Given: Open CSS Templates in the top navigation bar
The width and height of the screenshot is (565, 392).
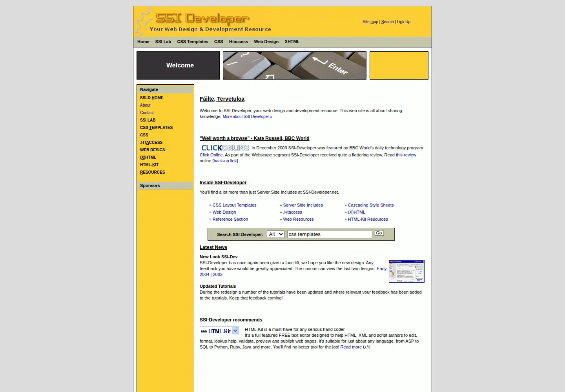Looking at the screenshot, I should tap(193, 42).
